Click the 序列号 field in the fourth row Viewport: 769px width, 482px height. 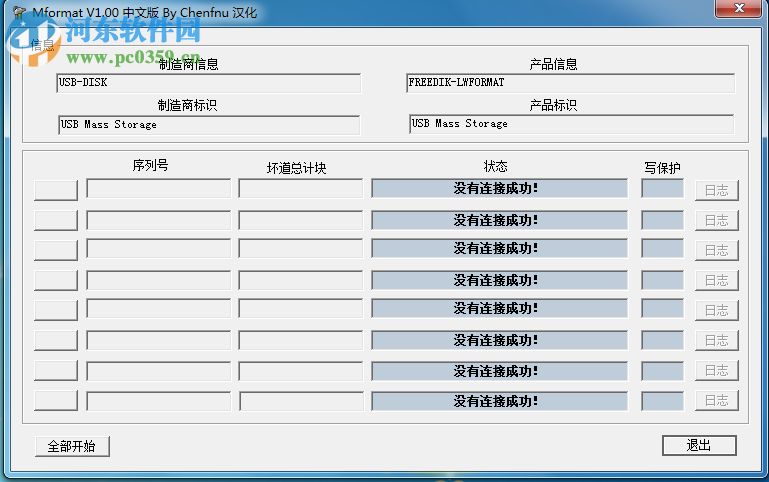158,280
